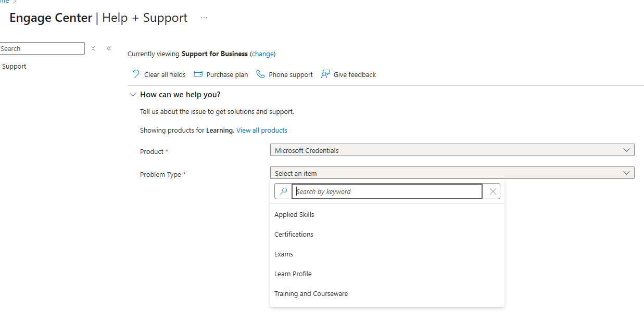The image size is (644, 323).
Task: Click Phone support text button
Action: coord(291,74)
